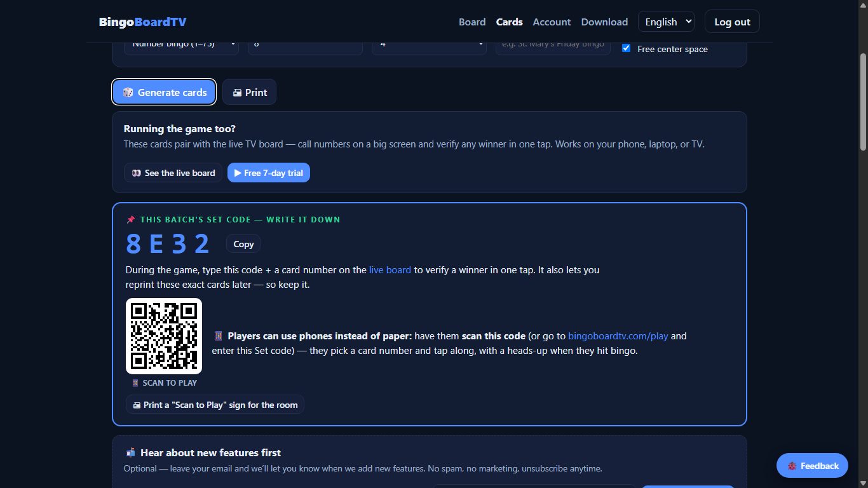Click the card count field showing 8

point(305,48)
